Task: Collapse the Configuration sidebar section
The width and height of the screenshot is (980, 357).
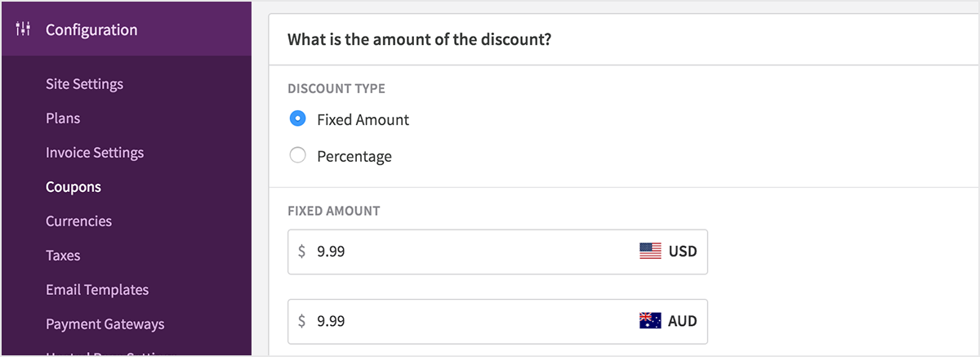Action: coord(91,30)
